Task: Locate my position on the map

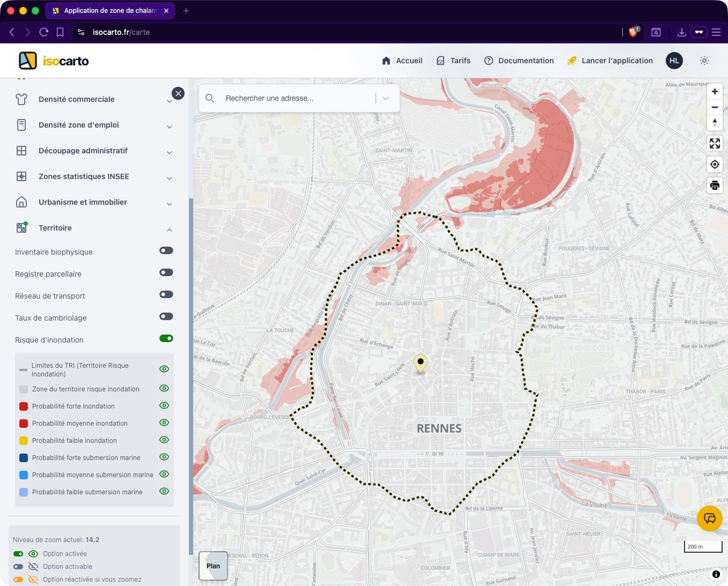Action: click(x=715, y=165)
